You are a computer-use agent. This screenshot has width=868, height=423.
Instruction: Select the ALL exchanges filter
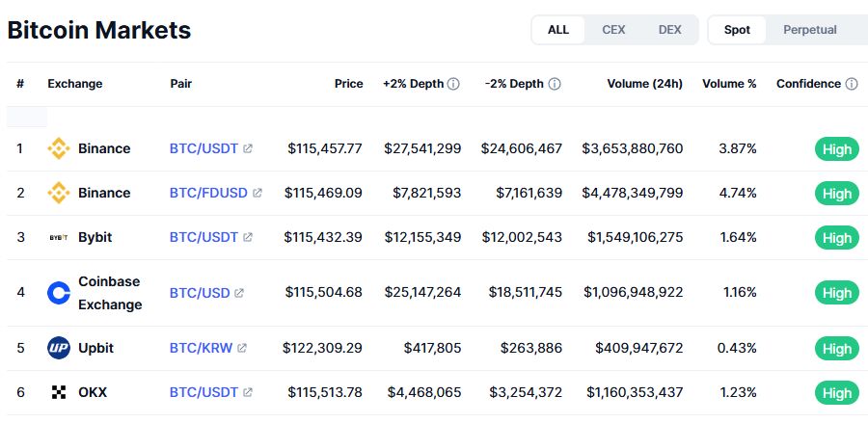(x=558, y=30)
